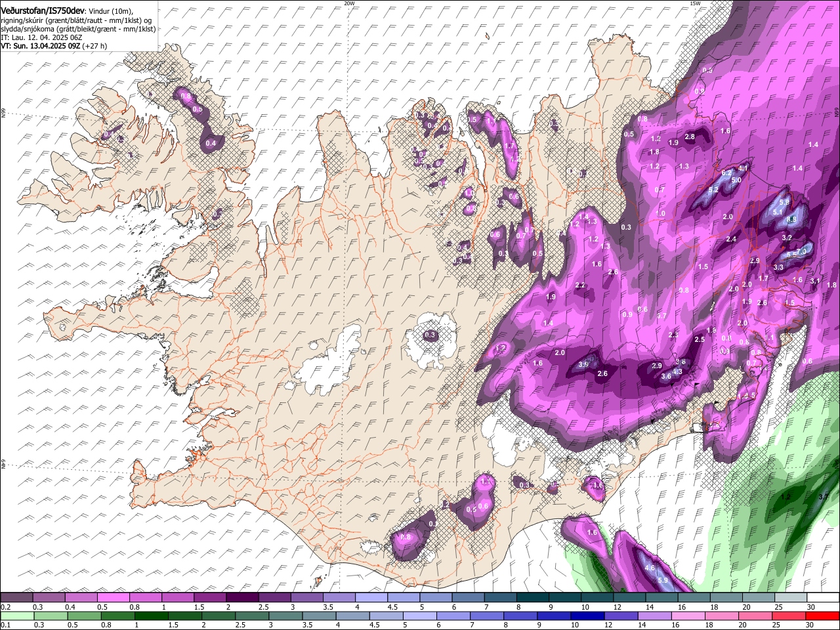Click the lavender legend swatch labeled 4 in the purple row
Screen dimensions: 840x630
[371, 598]
